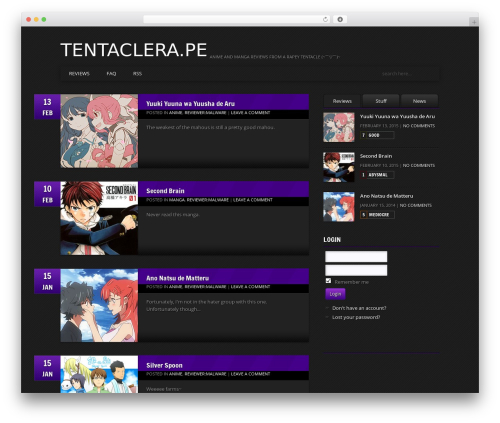Click the 'Lost your password?' link
This screenshot has height=423, width=500.
[x=356, y=317]
